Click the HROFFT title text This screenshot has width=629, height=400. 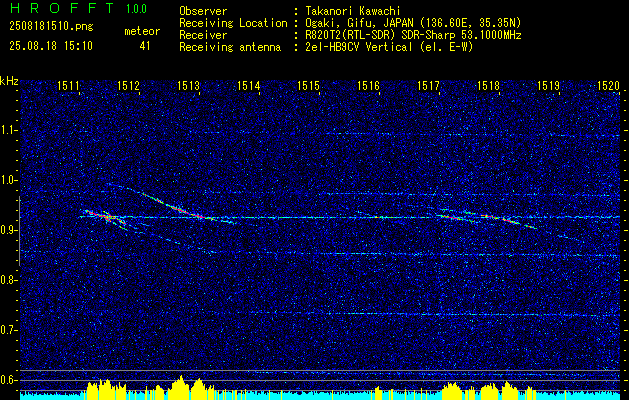(x=62, y=8)
